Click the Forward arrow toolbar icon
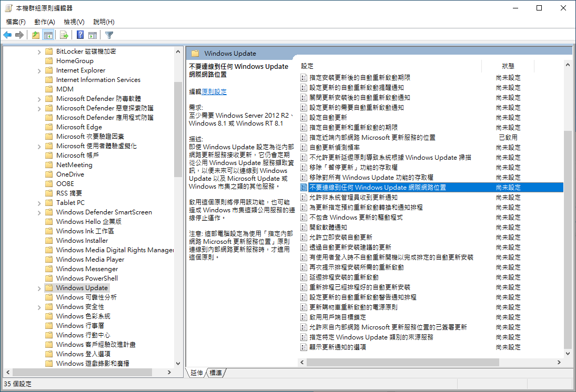The height and width of the screenshot is (392, 576). coord(19,35)
